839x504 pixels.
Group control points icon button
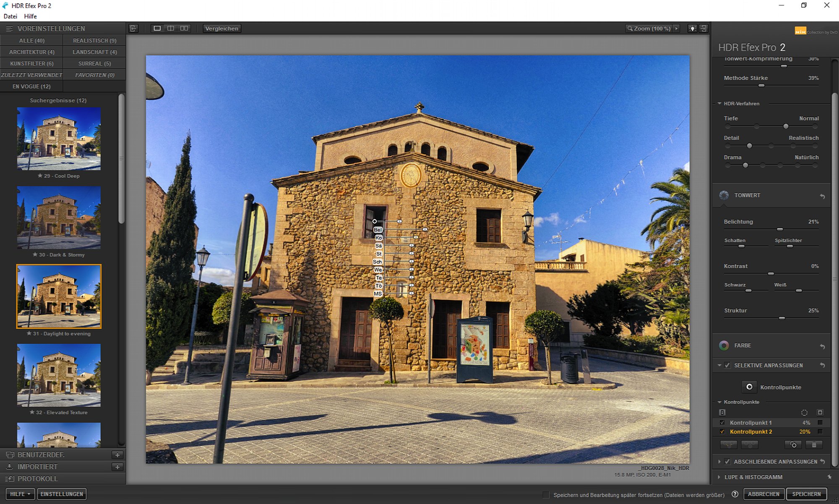[x=729, y=444]
